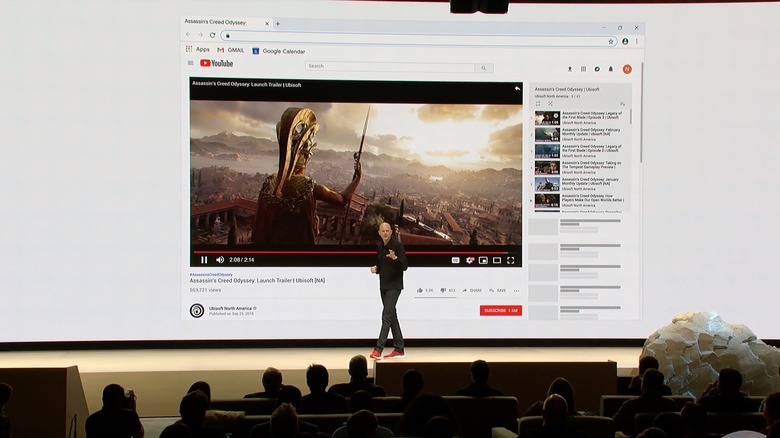Click the playlist panel scrollbar
The image size is (780, 438).
click(x=631, y=117)
